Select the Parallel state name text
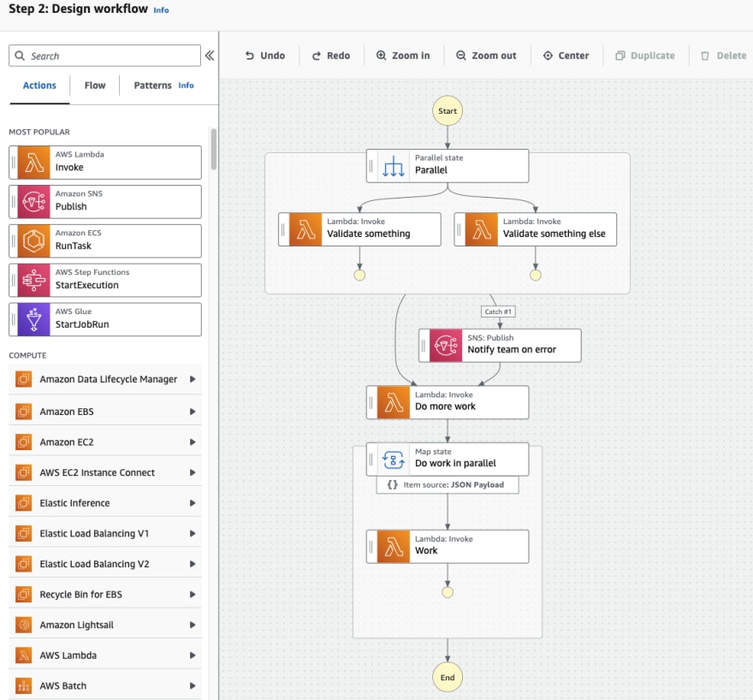 tap(430, 170)
